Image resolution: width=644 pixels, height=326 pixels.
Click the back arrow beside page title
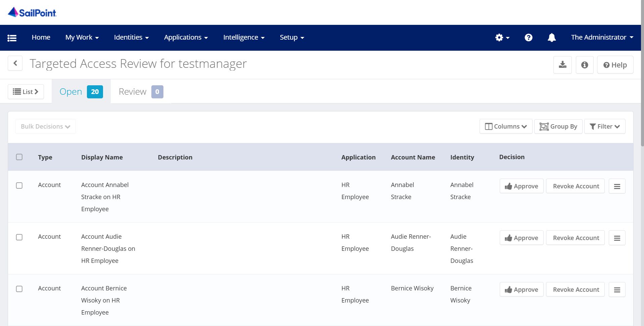click(x=15, y=63)
